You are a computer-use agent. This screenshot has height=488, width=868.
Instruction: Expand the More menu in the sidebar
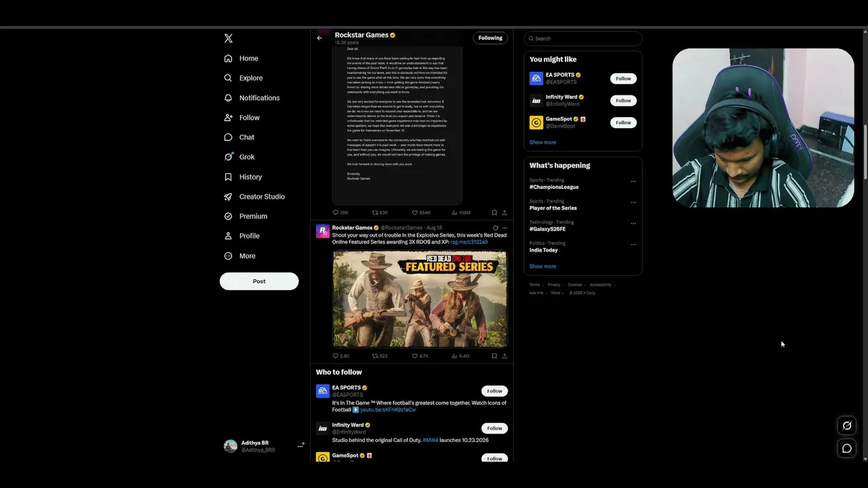[x=240, y=256]
